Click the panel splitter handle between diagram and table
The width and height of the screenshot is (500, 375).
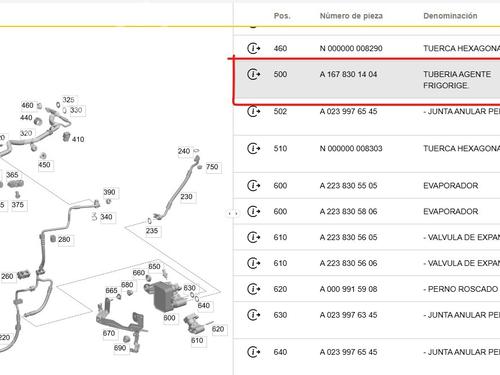[233, 213]
